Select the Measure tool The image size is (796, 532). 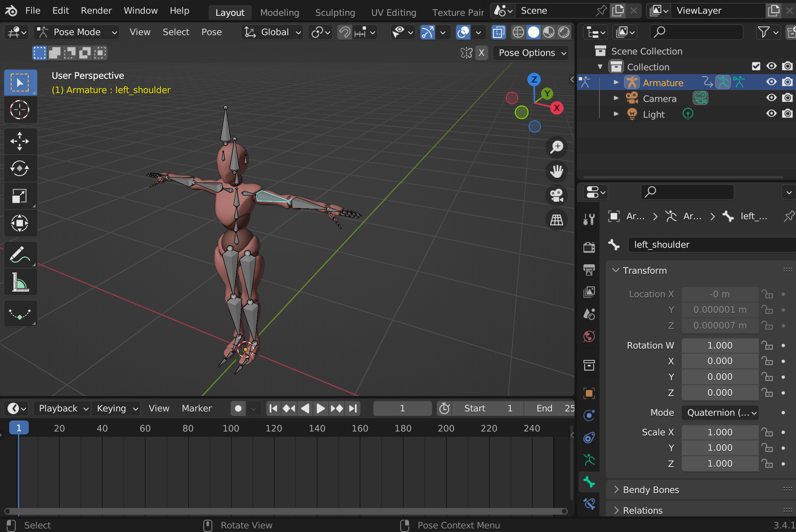coord(20,282)
